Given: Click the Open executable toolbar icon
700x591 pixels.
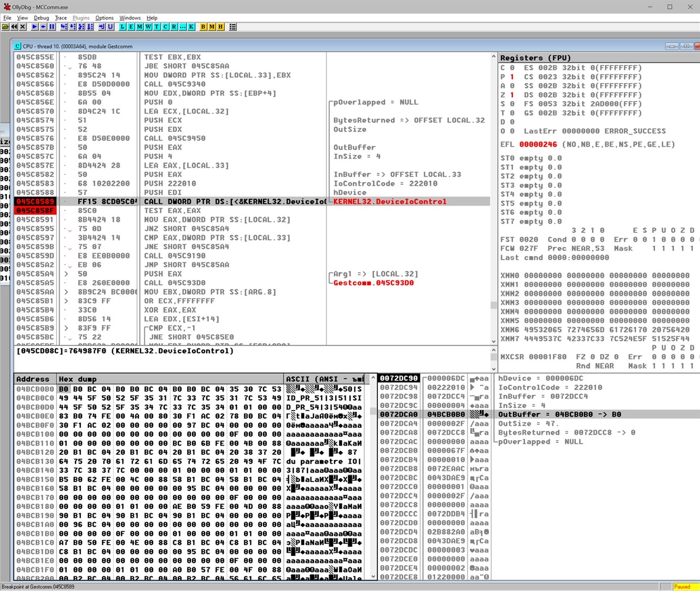Looking at the screenshot, I should pyautogui.click(x=5, y=27).
